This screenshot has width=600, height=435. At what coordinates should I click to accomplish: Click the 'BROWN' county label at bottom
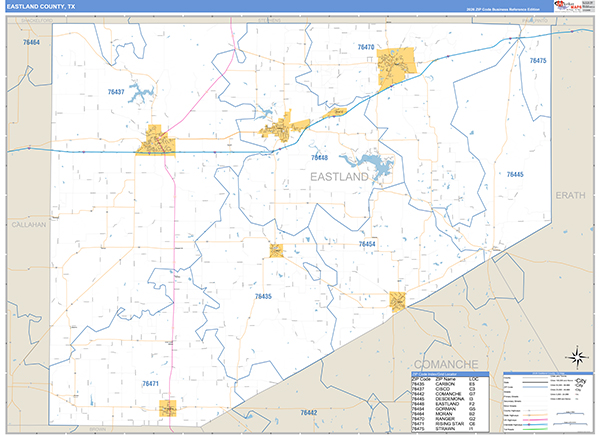(97, 430)
